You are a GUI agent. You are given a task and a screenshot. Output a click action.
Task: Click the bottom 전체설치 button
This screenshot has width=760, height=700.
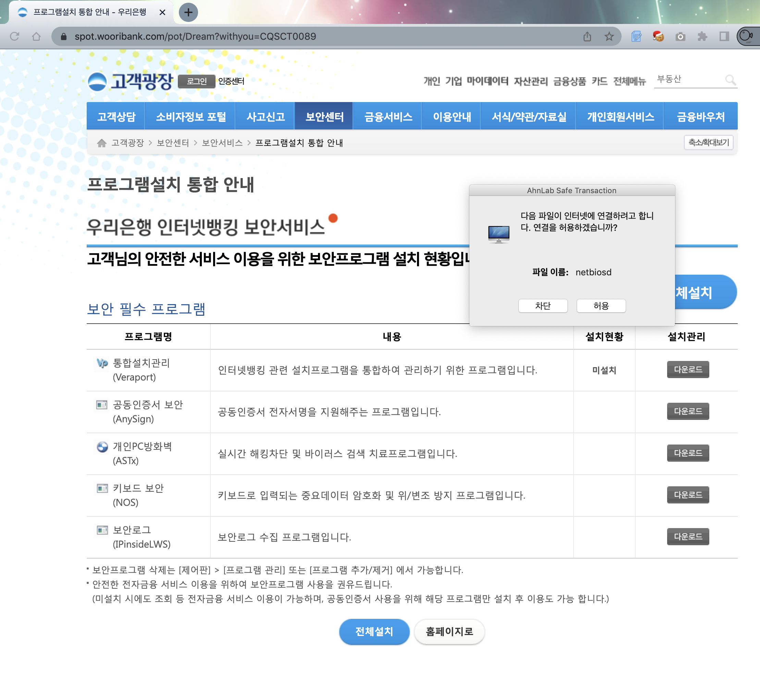374,632
